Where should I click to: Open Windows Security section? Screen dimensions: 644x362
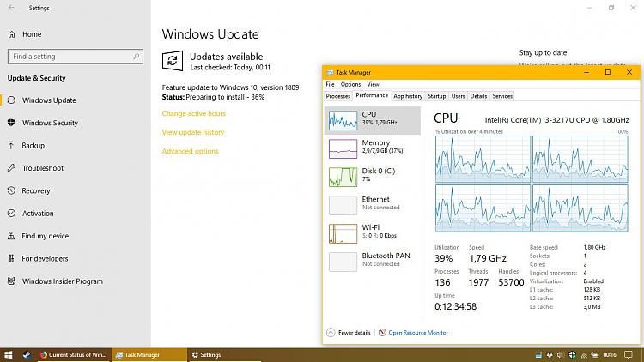click(50, 123)
